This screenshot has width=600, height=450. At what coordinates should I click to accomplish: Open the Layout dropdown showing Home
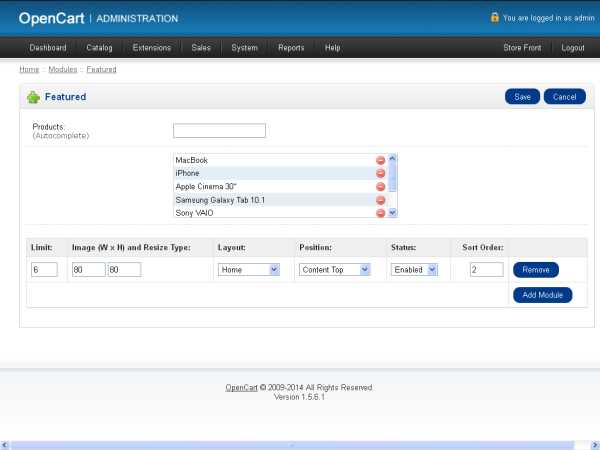pyautogui.click(x=248, y=269)
